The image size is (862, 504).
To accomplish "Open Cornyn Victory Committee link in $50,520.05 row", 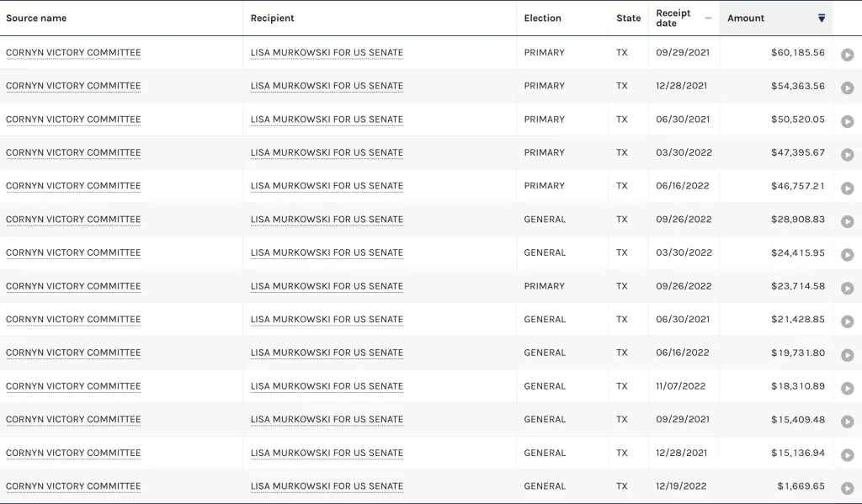I will [x=73, y=119].
